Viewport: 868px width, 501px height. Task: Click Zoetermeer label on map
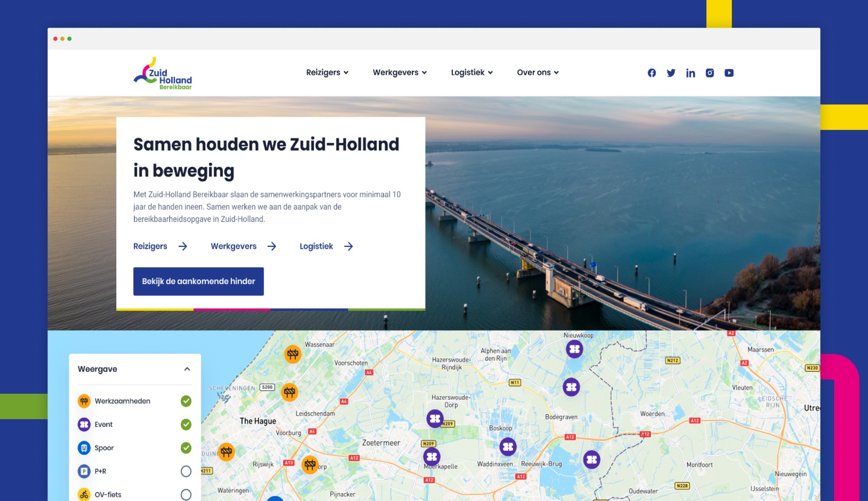click(381, 443)
